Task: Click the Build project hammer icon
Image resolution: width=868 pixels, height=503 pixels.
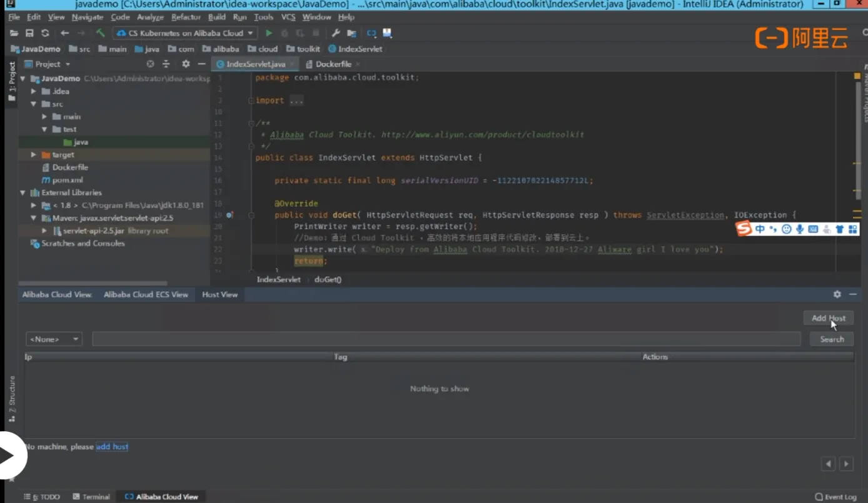Action: point(101,33)
